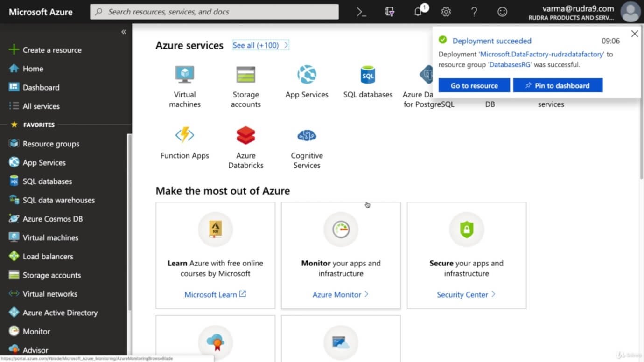644x362 pixels.
Task: Click the Deployment succeeded notification title
Action: tap(492, 41)
